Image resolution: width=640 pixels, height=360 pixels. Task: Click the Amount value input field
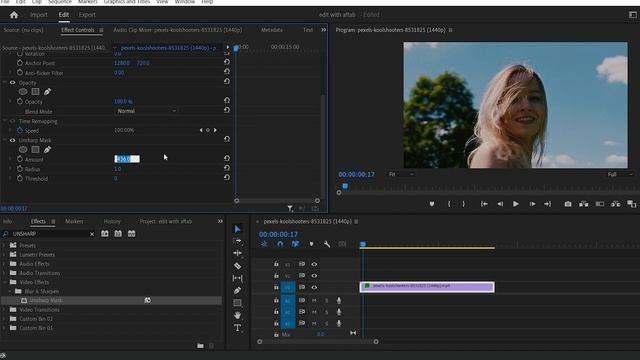(127, 159)
